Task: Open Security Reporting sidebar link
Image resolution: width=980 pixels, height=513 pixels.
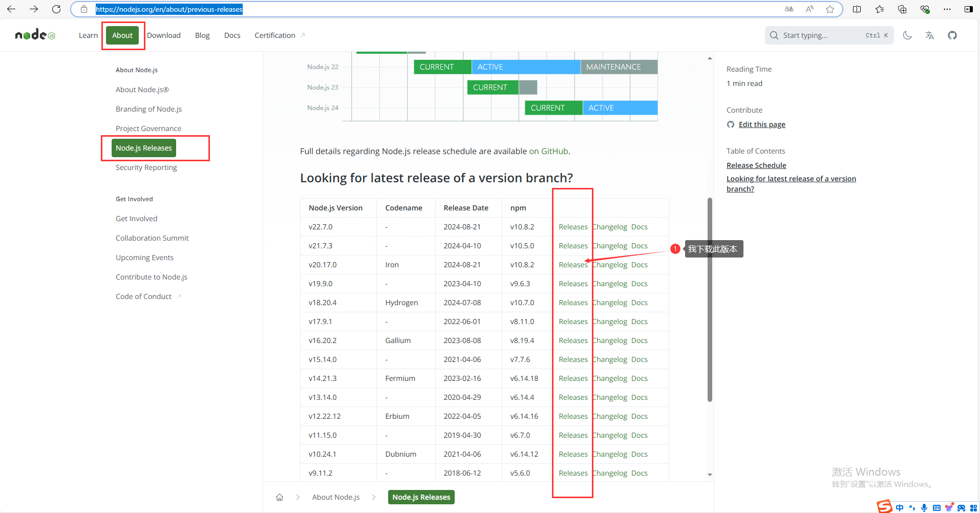Action: click(x=146, y=167)
